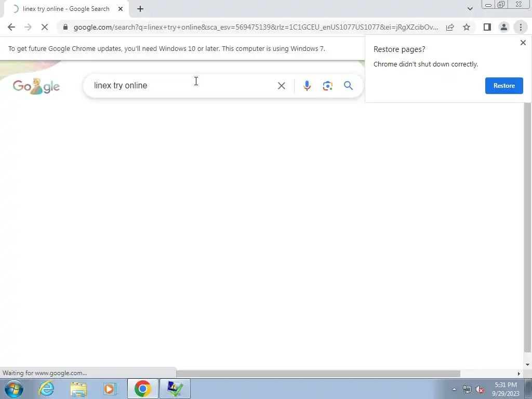
Task: Open the clock showing 5:31 PM
Action: [x=506, y=389]
